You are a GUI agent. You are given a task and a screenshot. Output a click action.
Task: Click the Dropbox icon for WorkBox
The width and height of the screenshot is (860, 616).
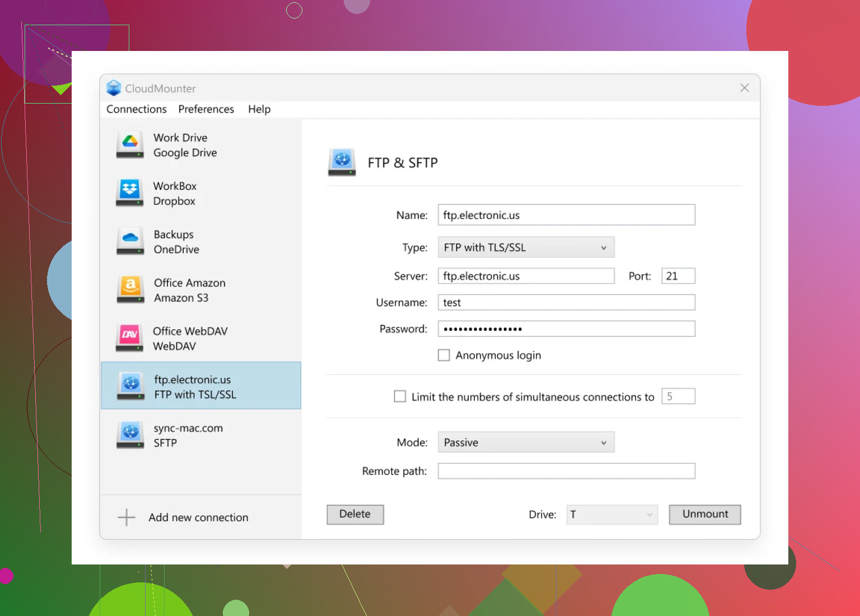click(130, 193)
